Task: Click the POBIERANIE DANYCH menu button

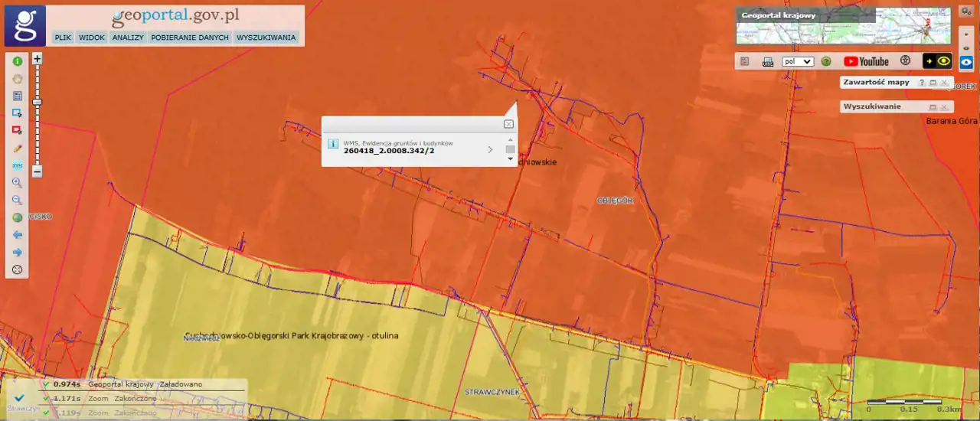Action: (190, 38)
